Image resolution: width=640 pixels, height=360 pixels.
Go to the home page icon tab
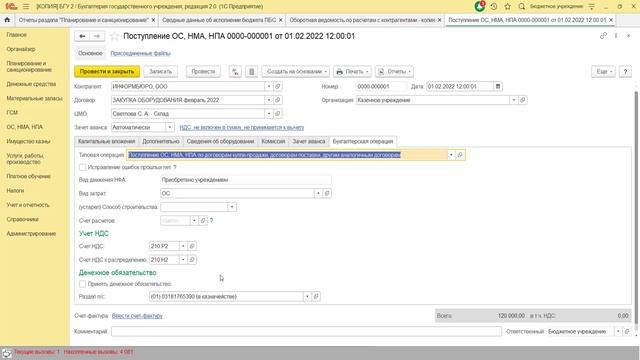coord(7,20)
